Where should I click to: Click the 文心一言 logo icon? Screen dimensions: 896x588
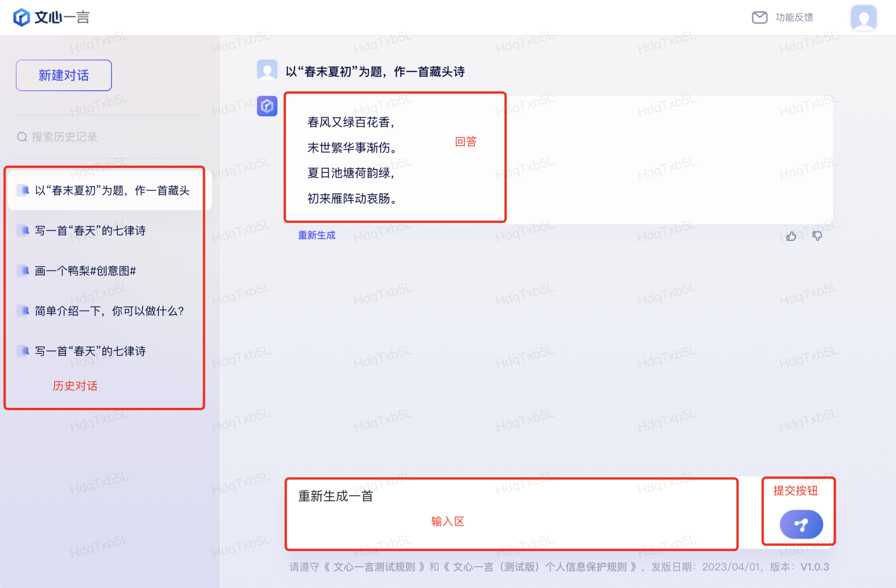(21, 18)
